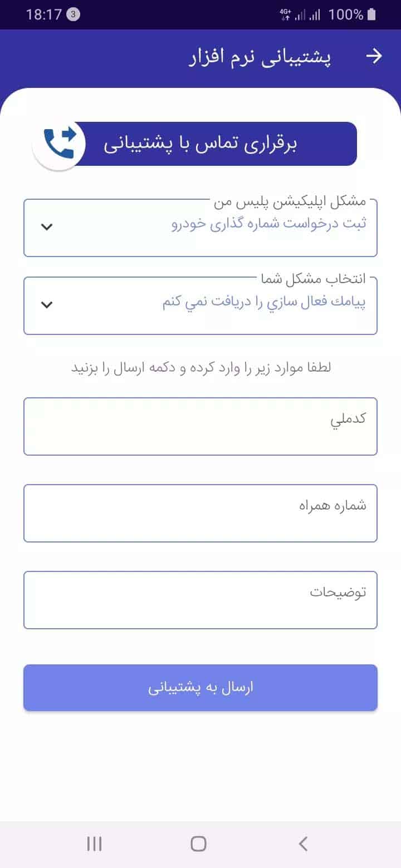Tap the پشتیبانی نرم افزار page title
The width and height of the screenshot is (401, 868).
(x=260, y=57)
